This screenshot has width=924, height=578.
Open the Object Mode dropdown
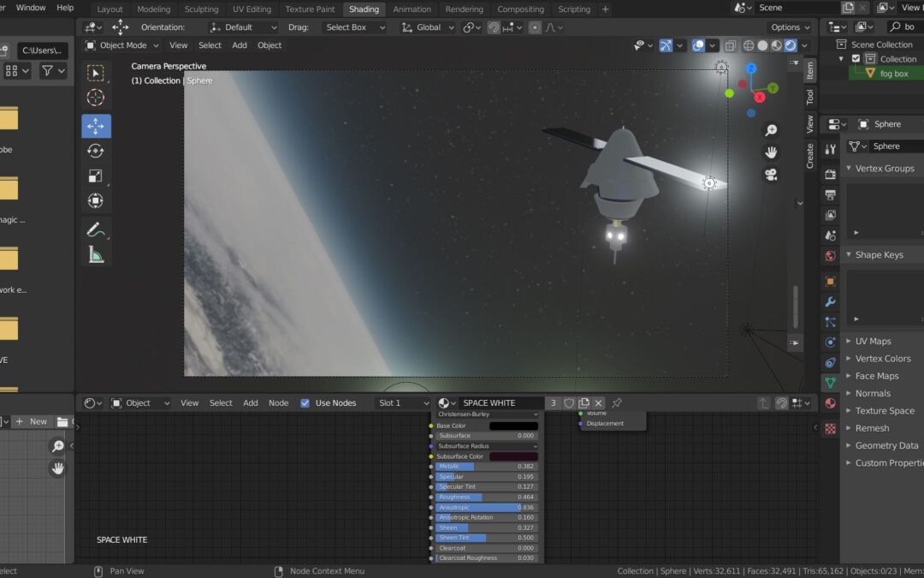click(x=122, y=45)
